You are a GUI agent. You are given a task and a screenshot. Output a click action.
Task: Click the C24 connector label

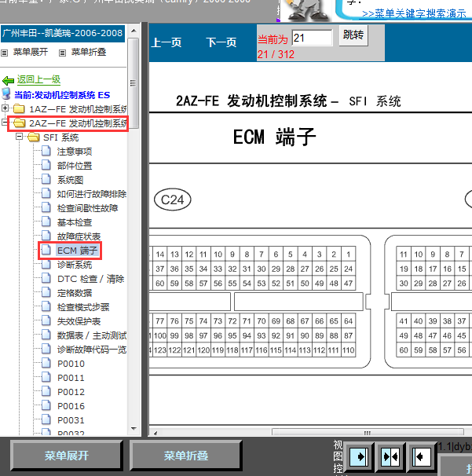coord(173,200)
